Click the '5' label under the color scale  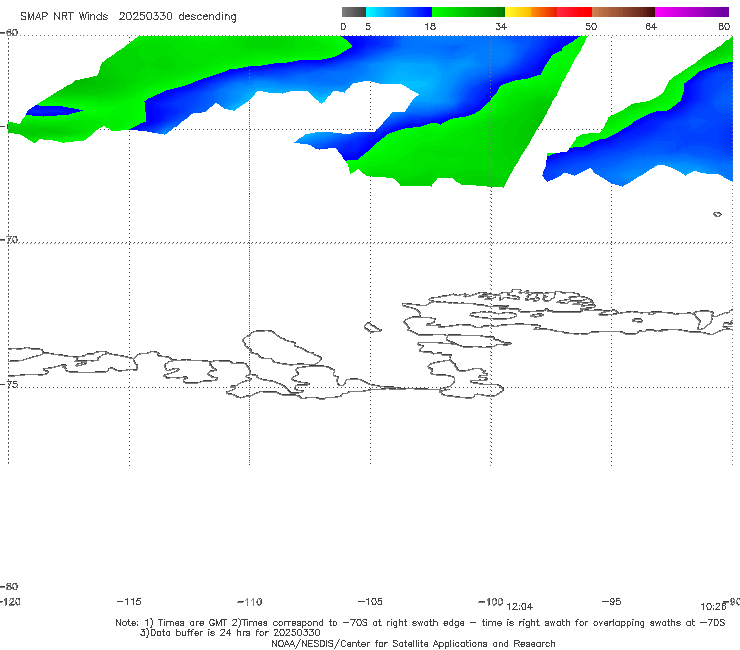[x=368, y=26]
